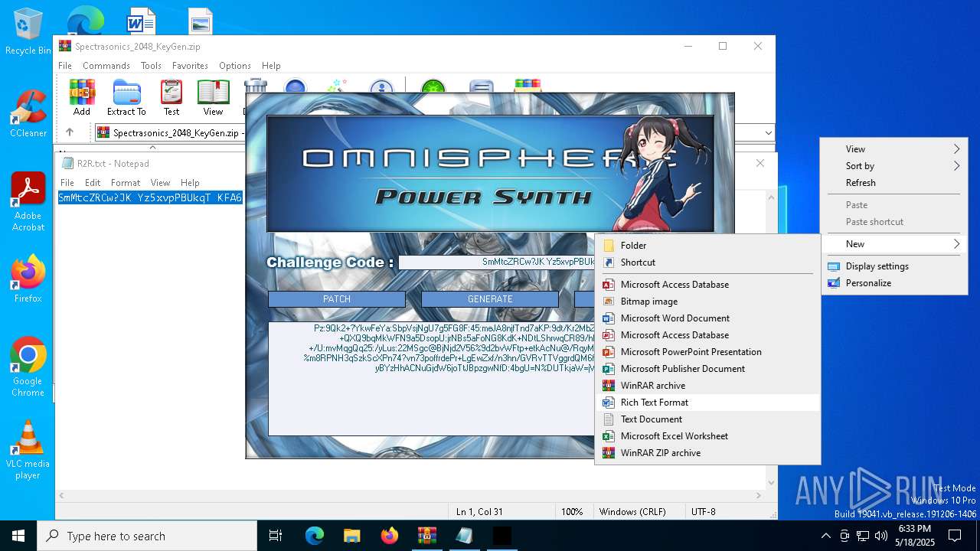
Task: Switch to the keygen taskbar icon
Action: [x=501, y=536]
